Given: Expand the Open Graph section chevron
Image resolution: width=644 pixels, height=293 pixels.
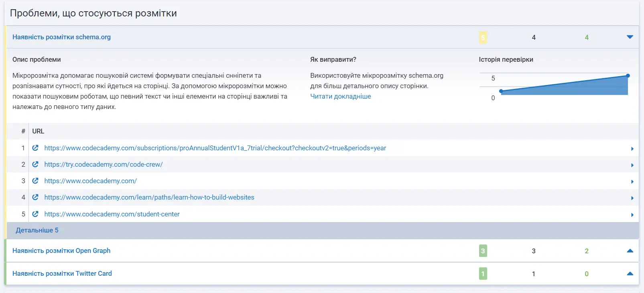Looking at the screenshot, I should click(x=630, y=251).
